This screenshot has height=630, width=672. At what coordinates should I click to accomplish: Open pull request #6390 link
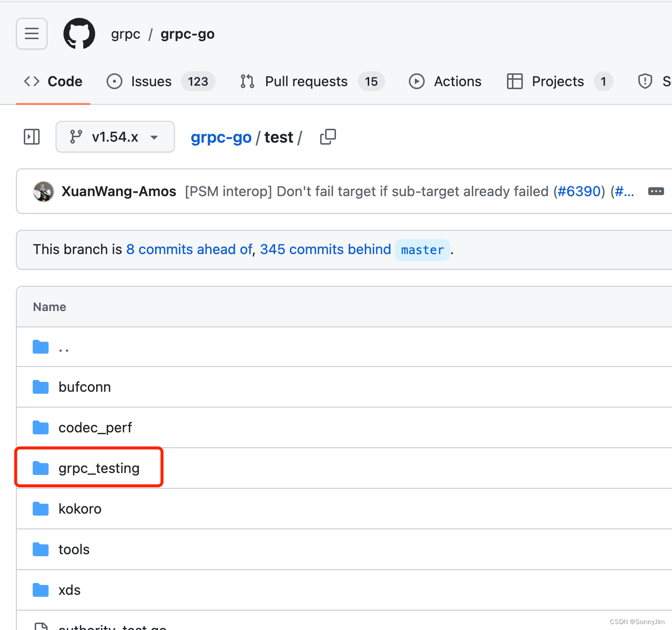(x=579, y=192)
